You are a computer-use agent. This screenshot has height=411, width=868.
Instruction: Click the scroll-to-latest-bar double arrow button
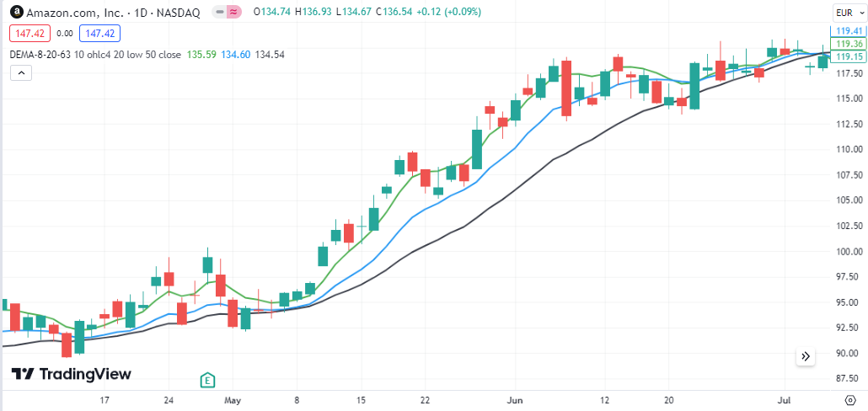pos(806,356)
